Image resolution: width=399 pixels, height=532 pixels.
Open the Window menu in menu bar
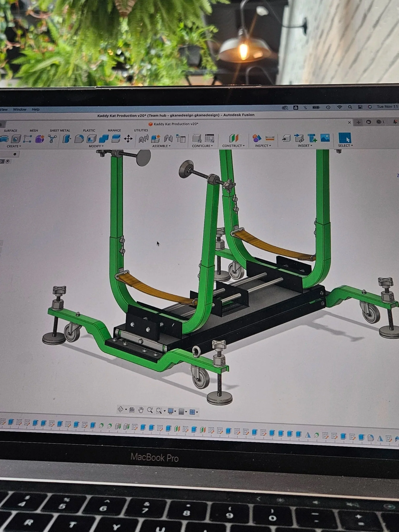[x=20, y=110]
